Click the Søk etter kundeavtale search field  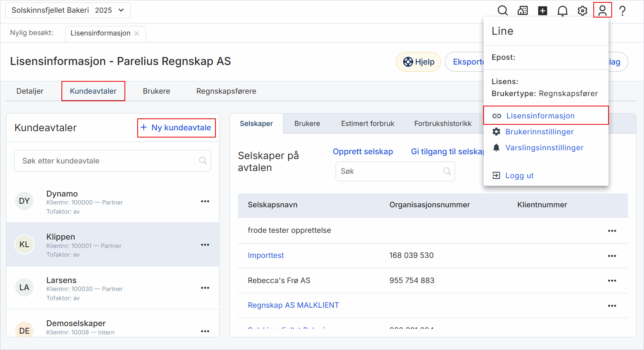coord(108,161)
